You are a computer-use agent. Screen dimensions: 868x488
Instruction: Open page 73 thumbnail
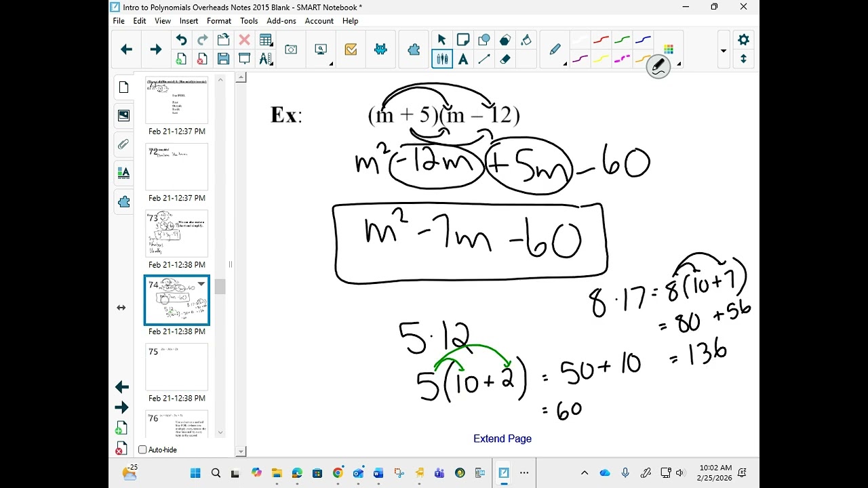[x=177, y=234]
